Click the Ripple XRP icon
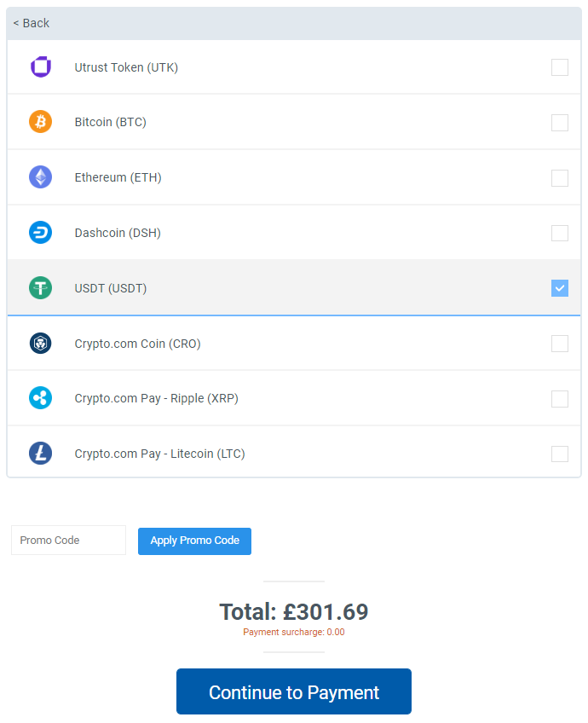Viewport: 588px width, 723px height. (41, 398)
